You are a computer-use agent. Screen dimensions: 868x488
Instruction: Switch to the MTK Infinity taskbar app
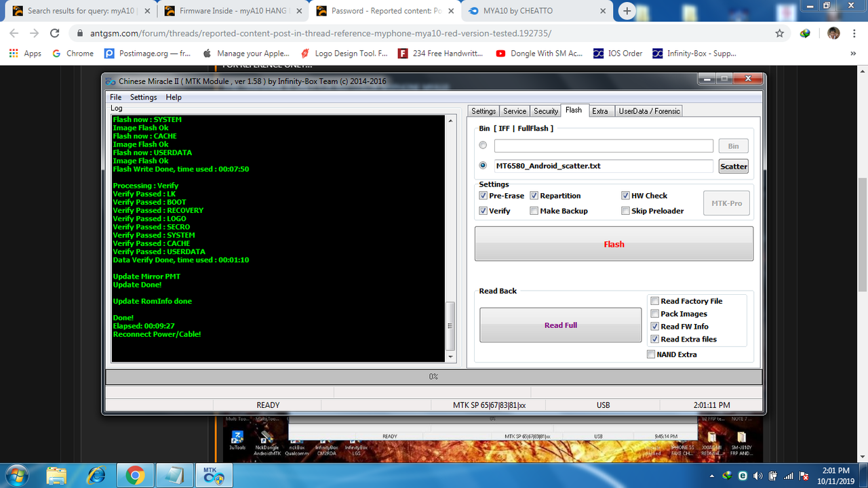(214, 476)
